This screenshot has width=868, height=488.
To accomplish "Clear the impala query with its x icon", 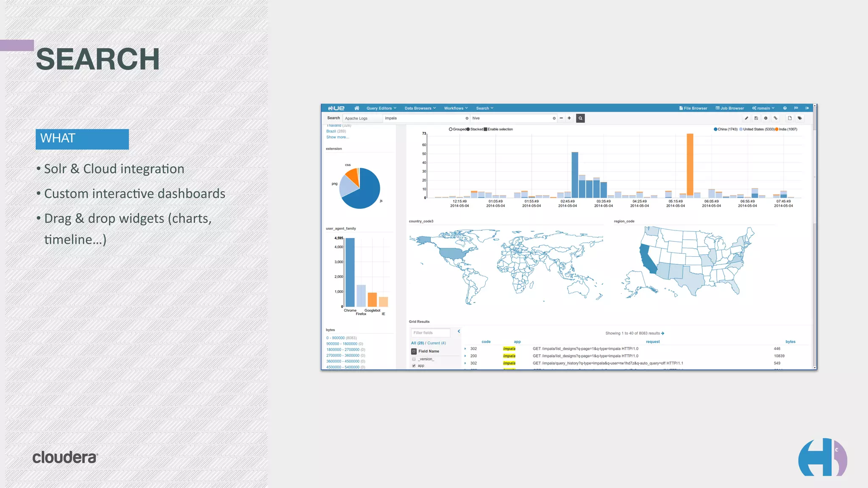I will click(467, 118).
